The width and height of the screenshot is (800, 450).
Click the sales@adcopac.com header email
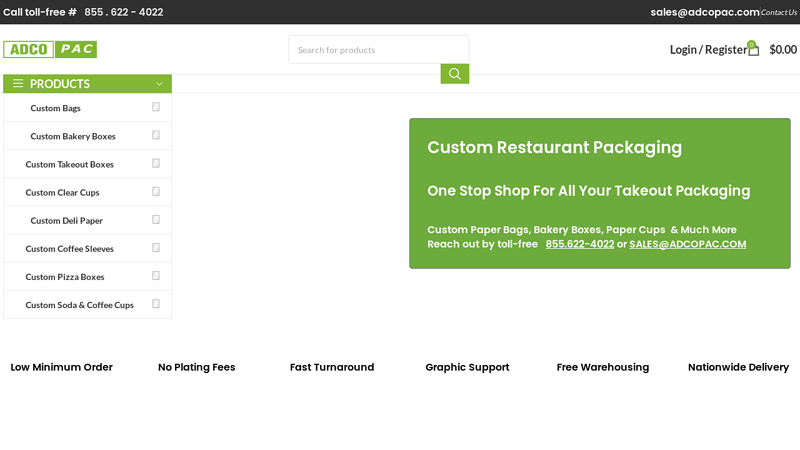point(705,12)
